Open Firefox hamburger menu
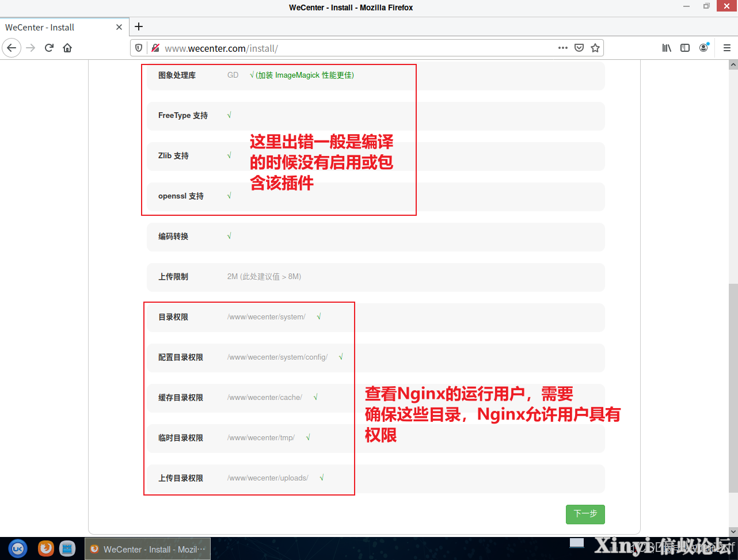This screenshot has width=738, height=560. (727, 48)
